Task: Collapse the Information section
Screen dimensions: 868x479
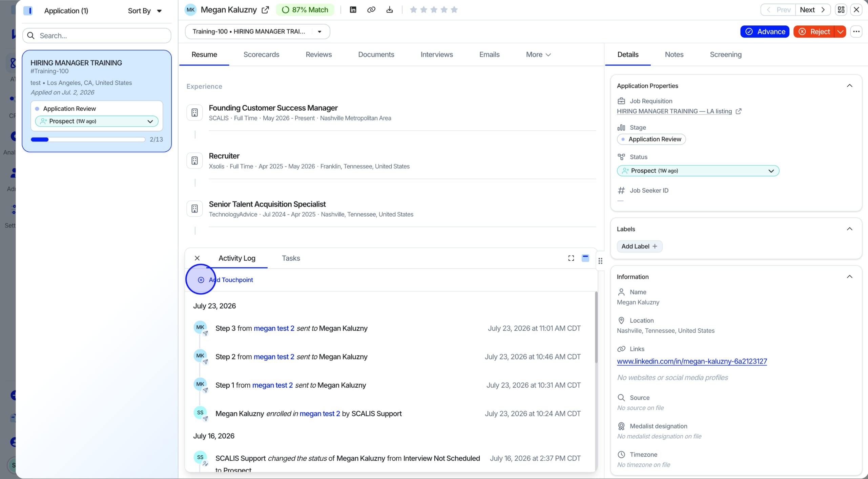Action: click(x=849, y=277)
